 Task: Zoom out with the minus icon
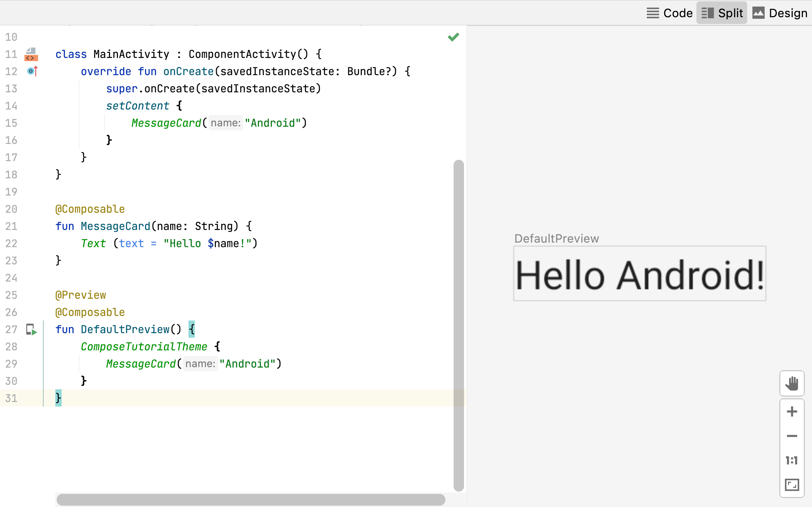point(792,436)
